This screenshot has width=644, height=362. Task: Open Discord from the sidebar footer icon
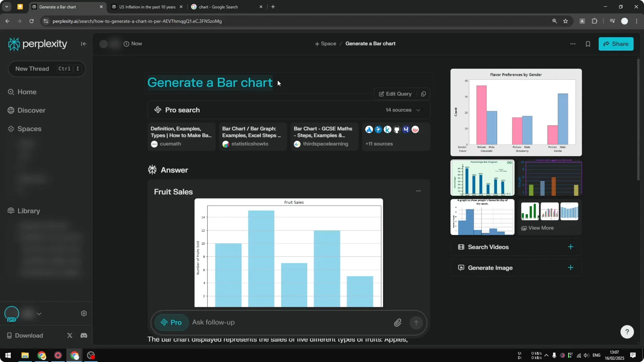(x=84, y=336)
